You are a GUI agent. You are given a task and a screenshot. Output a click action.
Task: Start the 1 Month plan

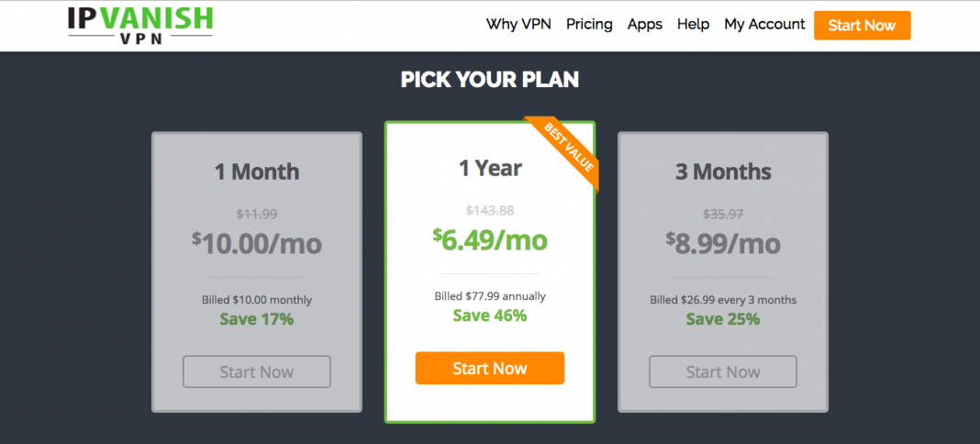pos(257,372)
